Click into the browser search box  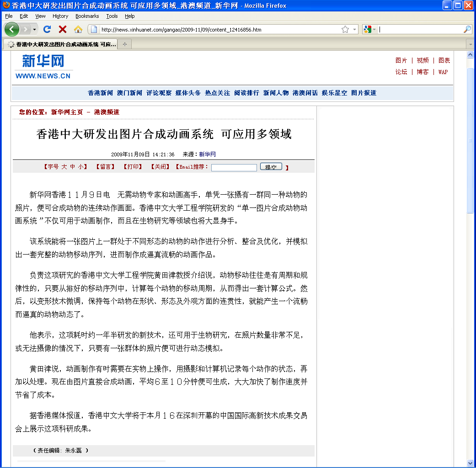[x=421, y=29]
